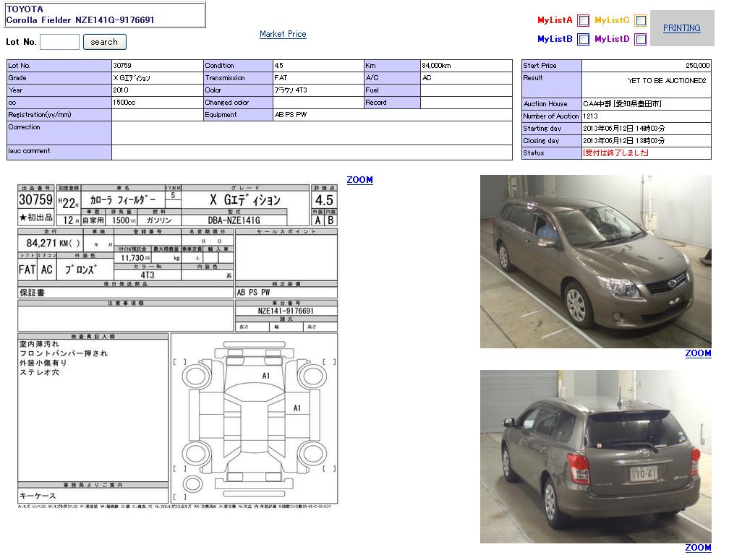729x560 pixels.
Task: Toggle the MyListD checkbox
Action: (x=640, y=40)
